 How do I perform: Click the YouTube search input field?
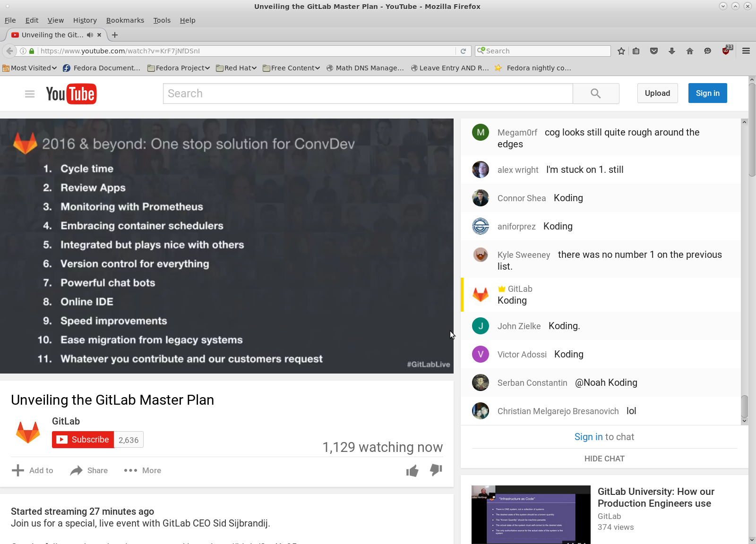pos(368,93)
